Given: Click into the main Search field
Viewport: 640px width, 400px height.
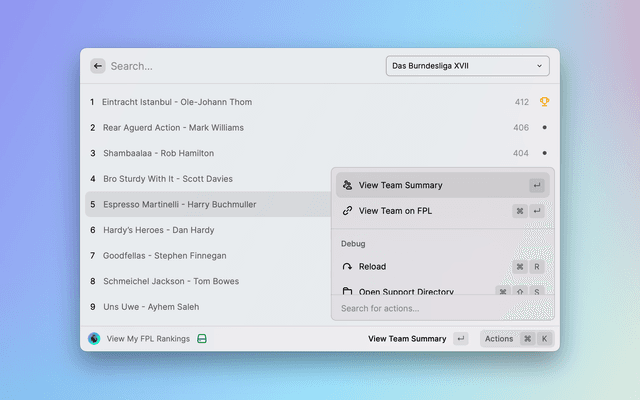Looking at the screenshot, I should click(x=240, y=66).
